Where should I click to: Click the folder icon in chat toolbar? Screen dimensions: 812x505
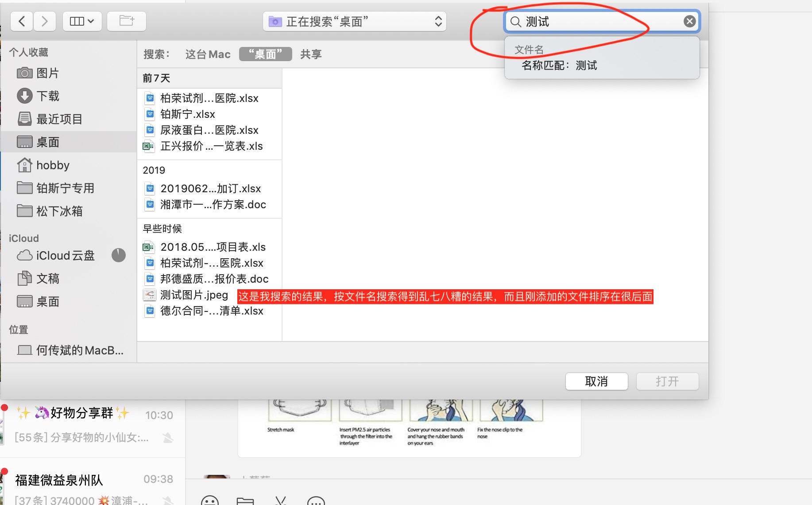(x=245, y=501)
